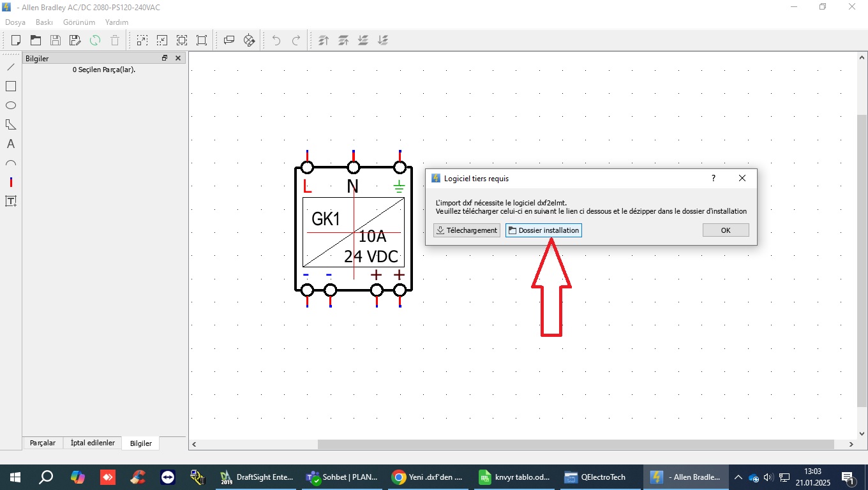
Task: Switch to the İptal edilenler tab
Action: pos(93,443)
